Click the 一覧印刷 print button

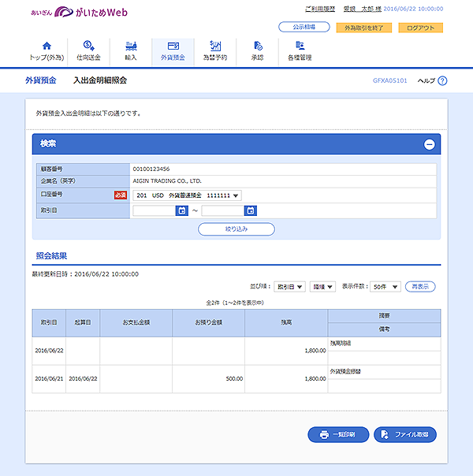pos(338,435)
